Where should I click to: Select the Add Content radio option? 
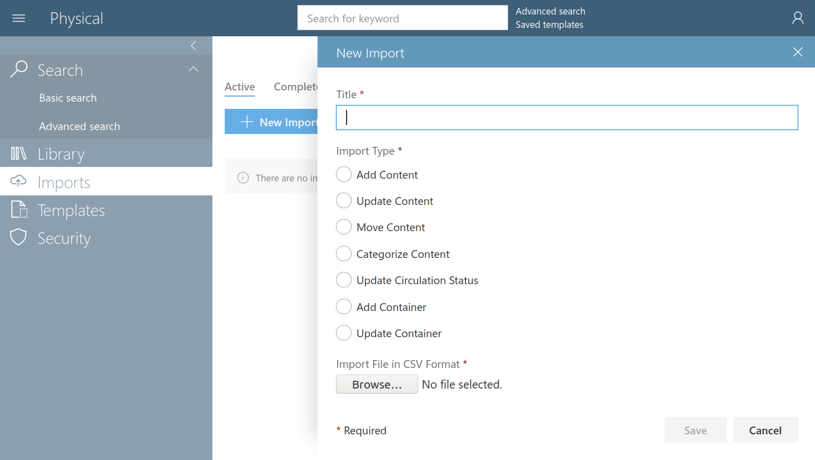[x=344, y=174]
